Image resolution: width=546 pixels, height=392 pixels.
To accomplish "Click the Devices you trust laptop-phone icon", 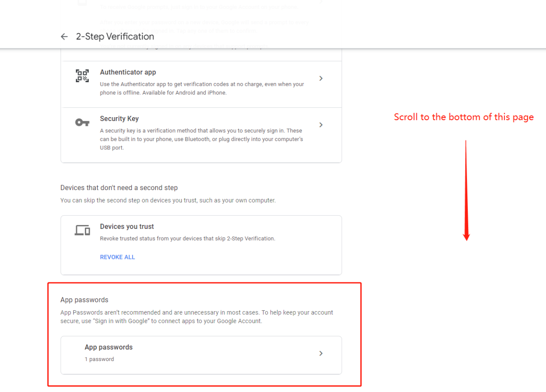I will [x=82, y=230].
